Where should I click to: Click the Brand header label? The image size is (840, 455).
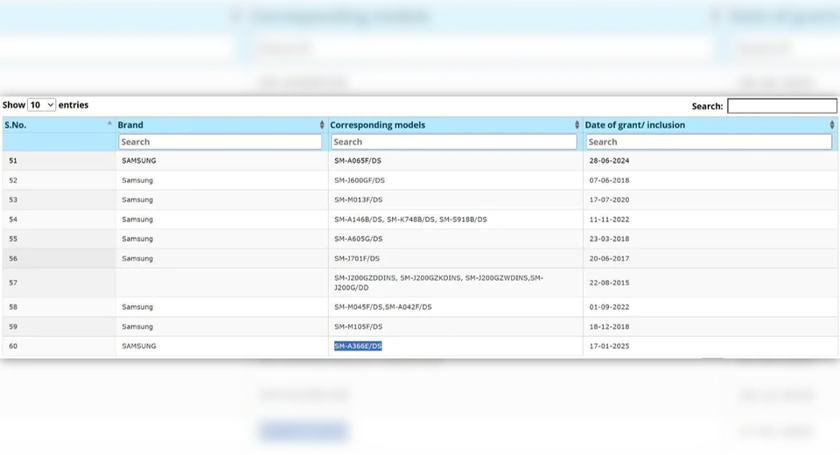pyautogui.click(x=130, y=125)
